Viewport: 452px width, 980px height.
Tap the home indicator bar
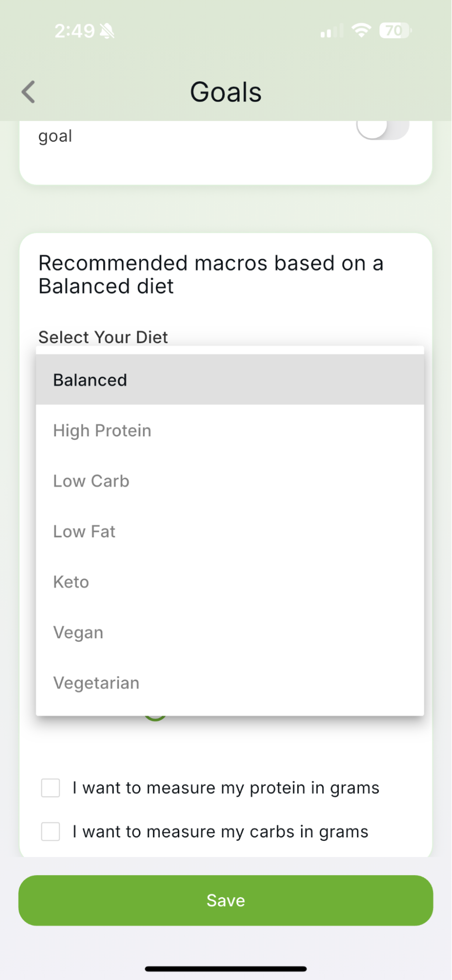pyautogui.click(x=226, y=969)
